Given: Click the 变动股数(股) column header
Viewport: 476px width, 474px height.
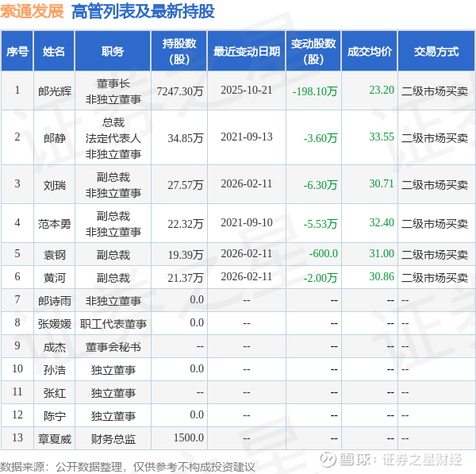Looking at the screenshot, I should pyautogui.click(x=313, y=52).
